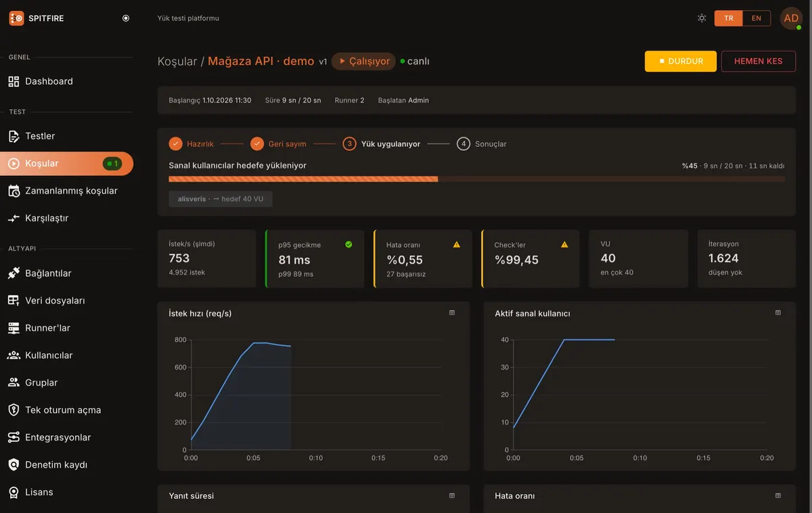Select the Sonuçlar step
812x513 pixels.
(482, 144)
